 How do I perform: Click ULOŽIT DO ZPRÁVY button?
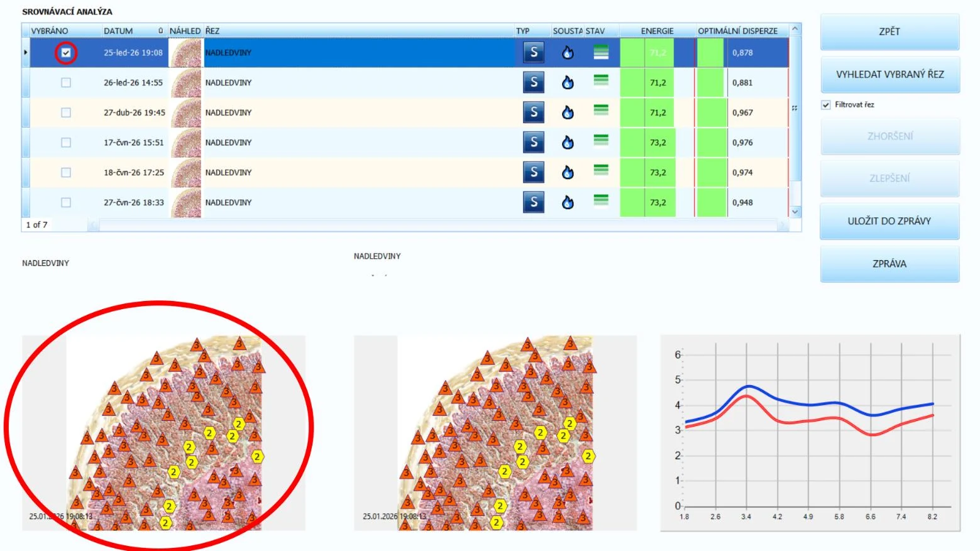(x=889, y=221)
